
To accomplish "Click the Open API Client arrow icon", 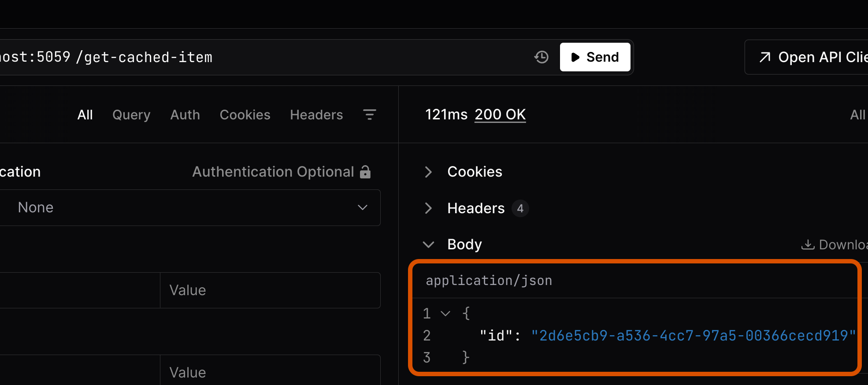I will 765,57.
